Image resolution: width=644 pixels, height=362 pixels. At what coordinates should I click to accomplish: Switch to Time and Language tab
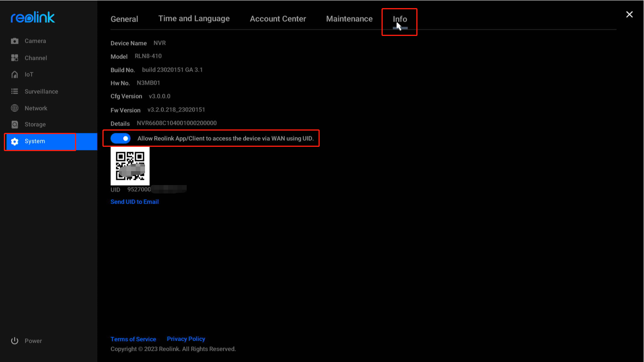click(194, 19)
